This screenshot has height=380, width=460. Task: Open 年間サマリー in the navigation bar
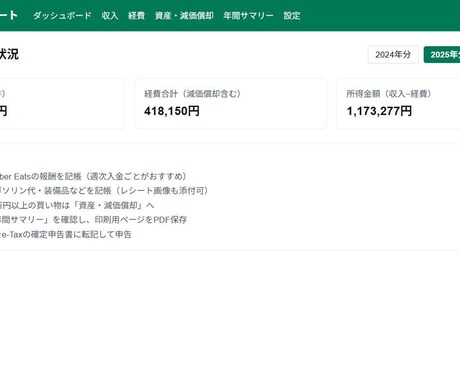248,16
